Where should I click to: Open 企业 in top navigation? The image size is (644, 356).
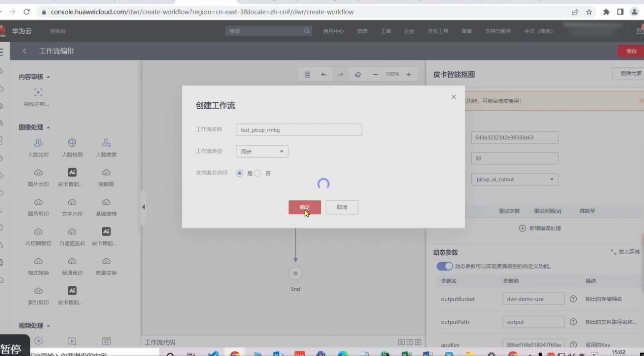(409, 31)
